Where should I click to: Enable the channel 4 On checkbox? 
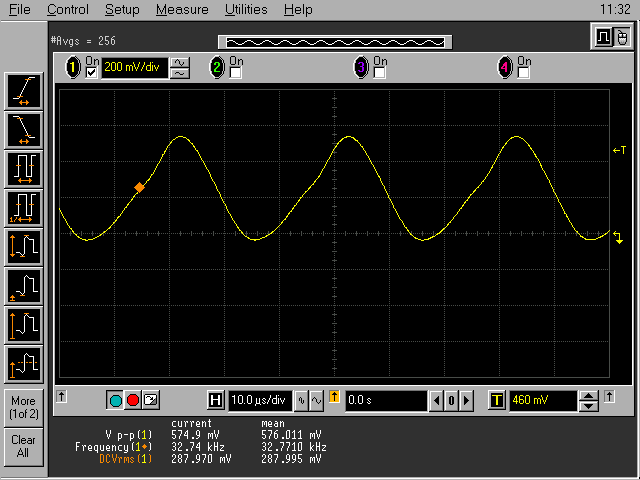tap(524, 73)
